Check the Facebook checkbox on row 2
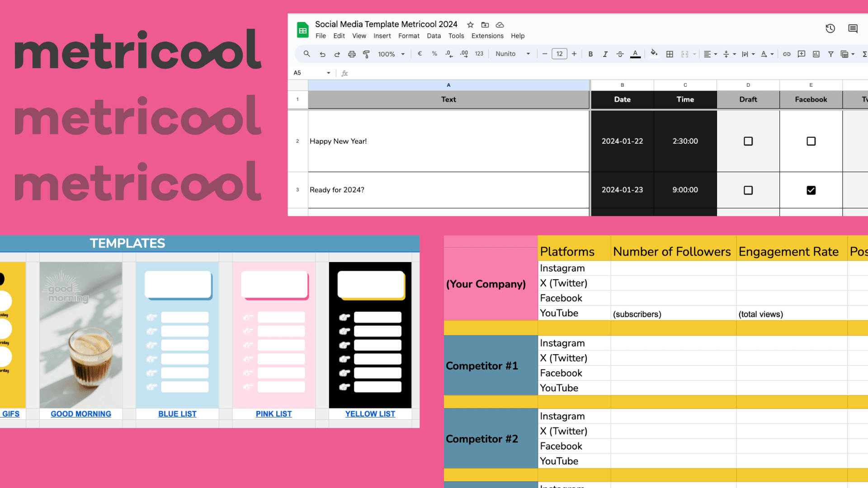The width and height of the screenshot is (868, 488). [811, 141]
